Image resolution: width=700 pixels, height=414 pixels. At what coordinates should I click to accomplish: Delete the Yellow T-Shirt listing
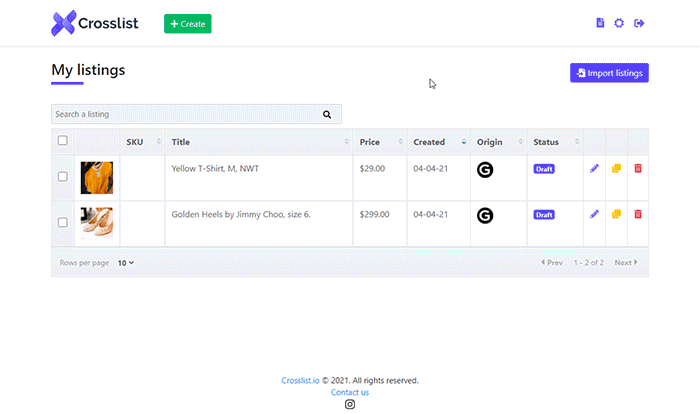(638, 168)
